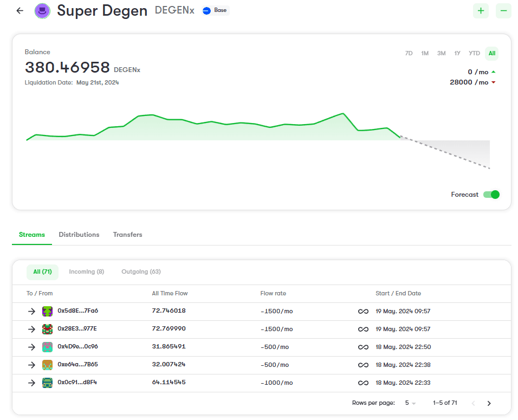518x420 pixels.
Task: Click avatar of address 0xe64a...7B65
Action: (47, 365)
